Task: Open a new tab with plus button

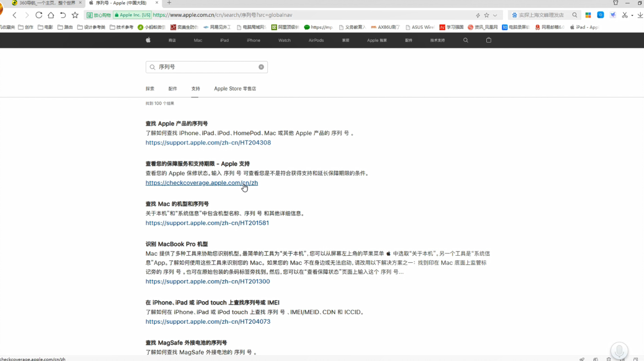Action: tap(169, 3)
